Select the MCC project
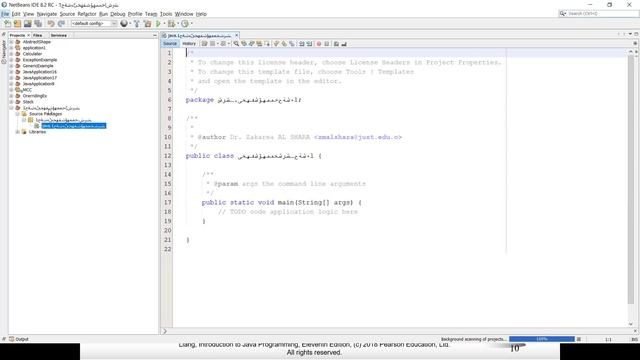Image resolution: width=640 pixels, height=360 pixels. point(27,90)
